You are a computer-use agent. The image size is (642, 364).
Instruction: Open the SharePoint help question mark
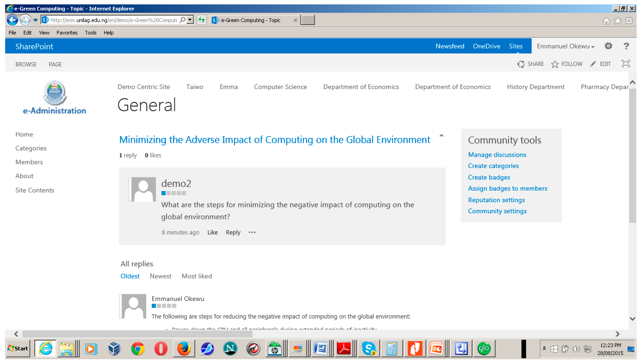pos(626,46)
